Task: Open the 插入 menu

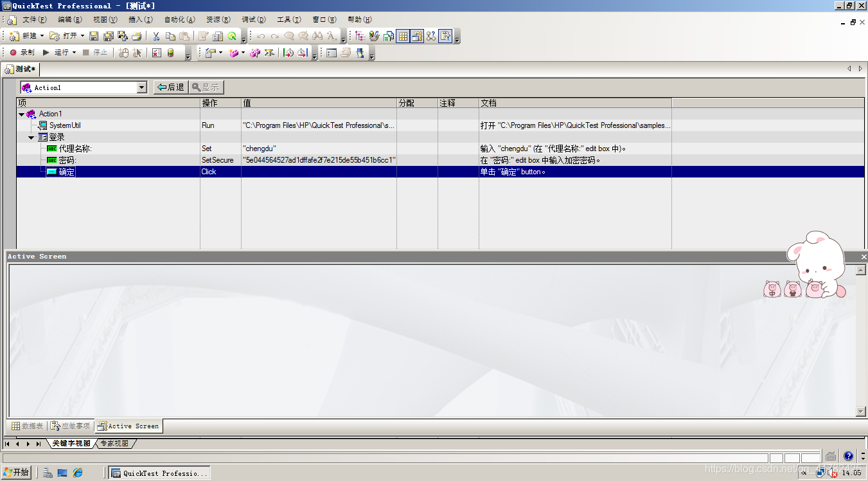Action: pos(140,20)
